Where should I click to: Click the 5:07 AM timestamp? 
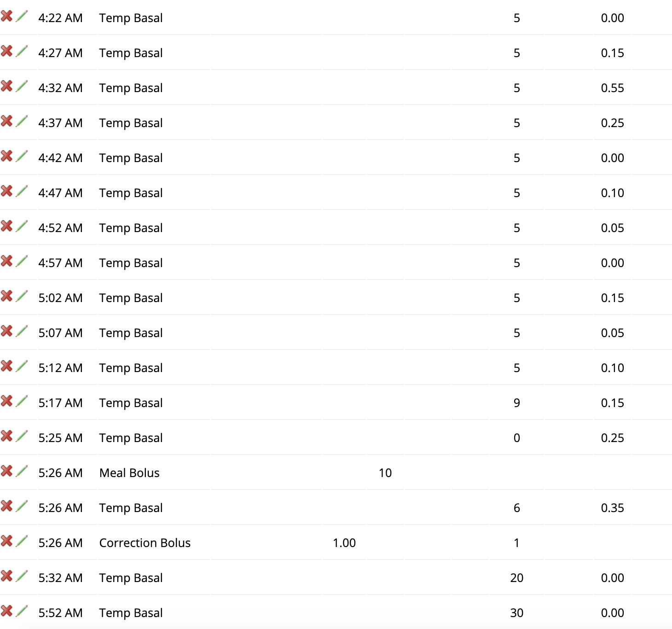coord(61,332)
